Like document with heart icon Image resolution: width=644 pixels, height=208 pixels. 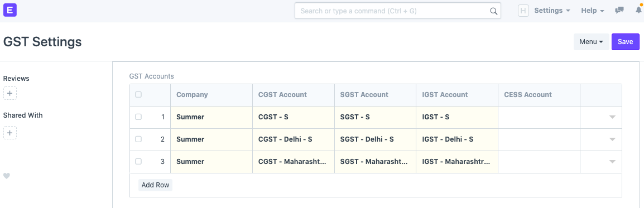[7, 176]
